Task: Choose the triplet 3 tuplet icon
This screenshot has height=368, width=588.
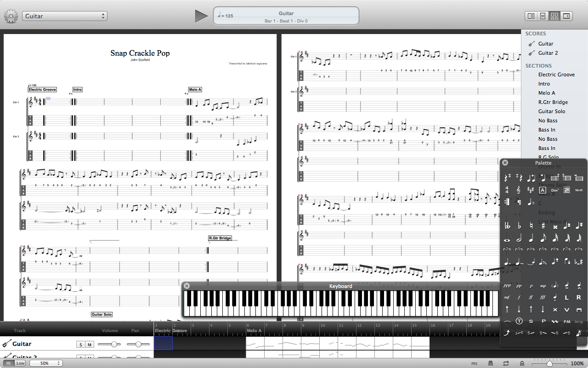Action: 519,249
